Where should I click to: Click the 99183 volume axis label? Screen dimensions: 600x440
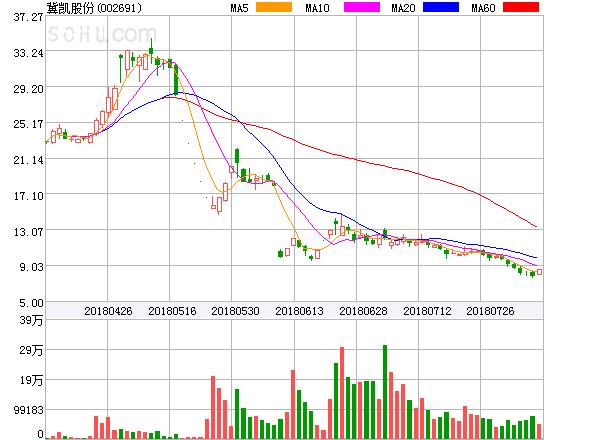point(28,410)
